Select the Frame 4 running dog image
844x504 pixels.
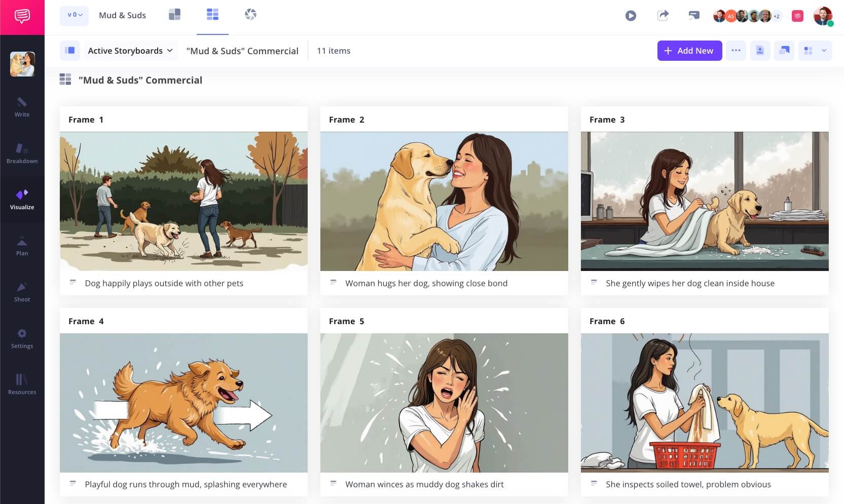click(x=184, y=403)
